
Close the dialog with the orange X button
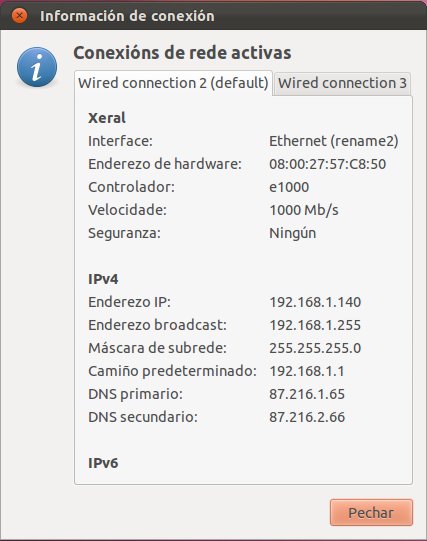click(x=19, y=16)
